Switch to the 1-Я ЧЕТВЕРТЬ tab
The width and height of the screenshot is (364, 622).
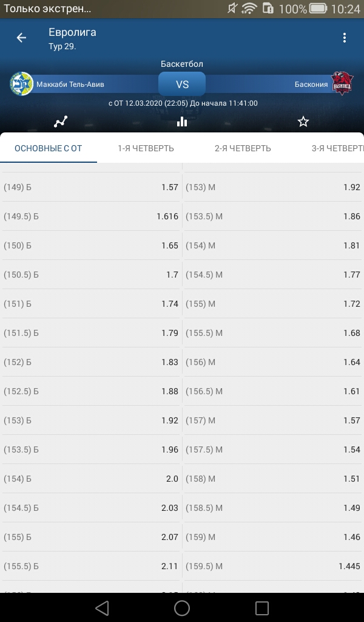point(146,148)
